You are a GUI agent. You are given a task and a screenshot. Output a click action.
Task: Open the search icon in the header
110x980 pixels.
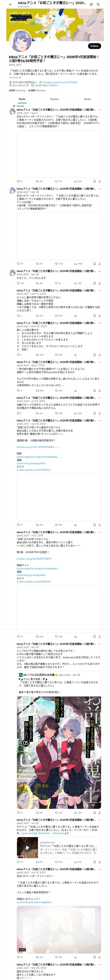coord(98,4)
